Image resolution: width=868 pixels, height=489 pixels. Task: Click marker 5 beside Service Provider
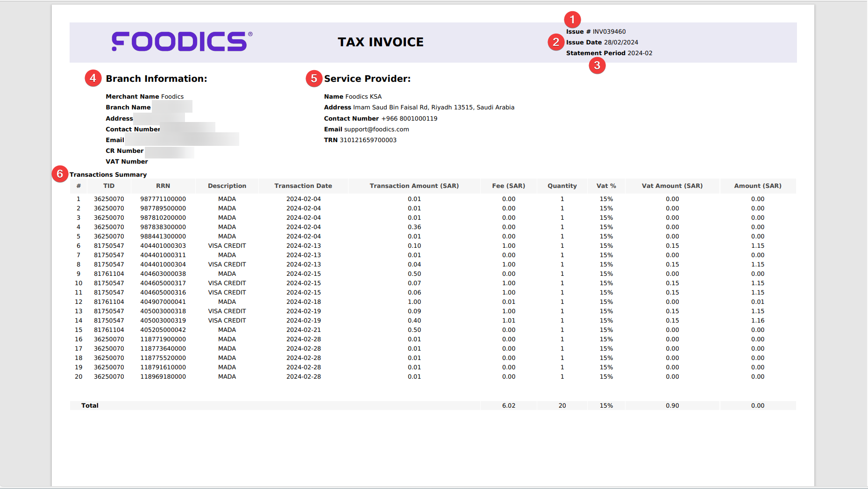pyautogui.click(x=314, y=79)
